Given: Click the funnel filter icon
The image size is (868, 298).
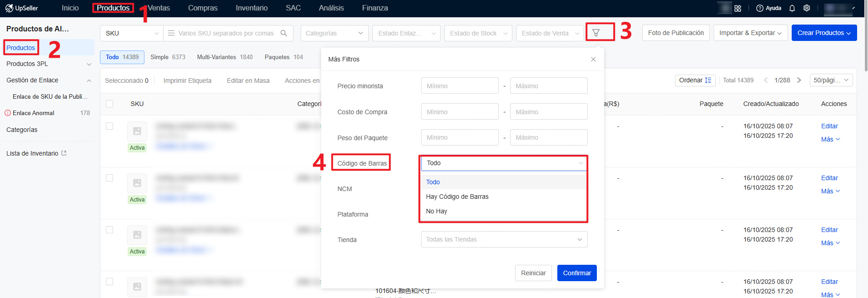Looking at the screenshot, I should 596,33.
